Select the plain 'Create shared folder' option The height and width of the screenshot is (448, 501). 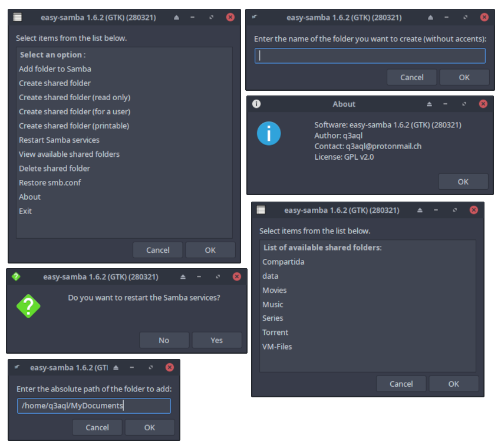[124, 83]
